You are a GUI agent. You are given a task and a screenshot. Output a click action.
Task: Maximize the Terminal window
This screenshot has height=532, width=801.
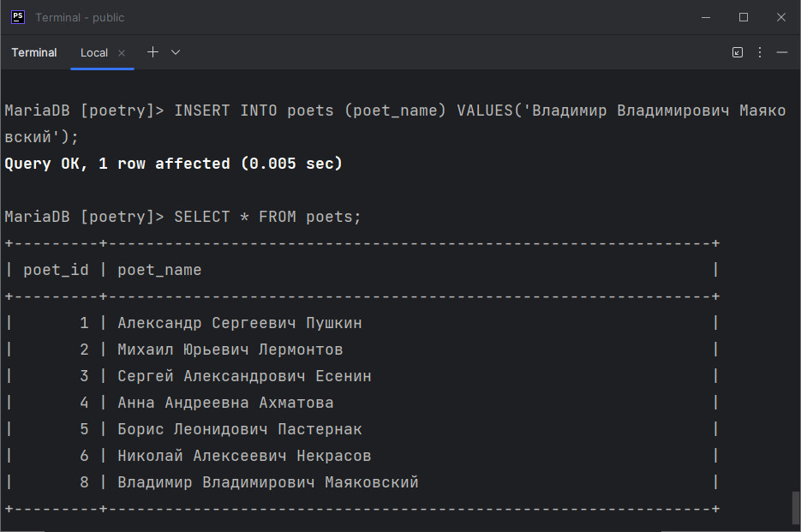point(744,17)
